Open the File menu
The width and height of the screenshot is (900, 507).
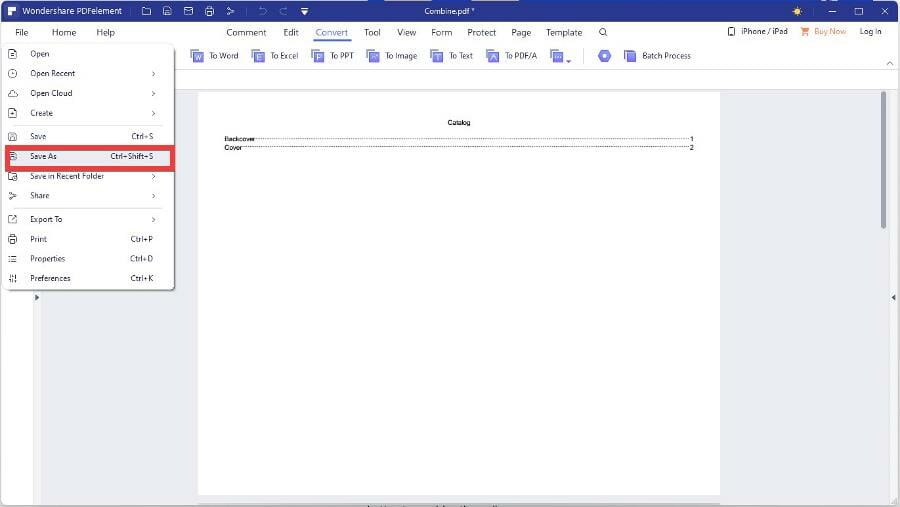(x=22, y=32)
